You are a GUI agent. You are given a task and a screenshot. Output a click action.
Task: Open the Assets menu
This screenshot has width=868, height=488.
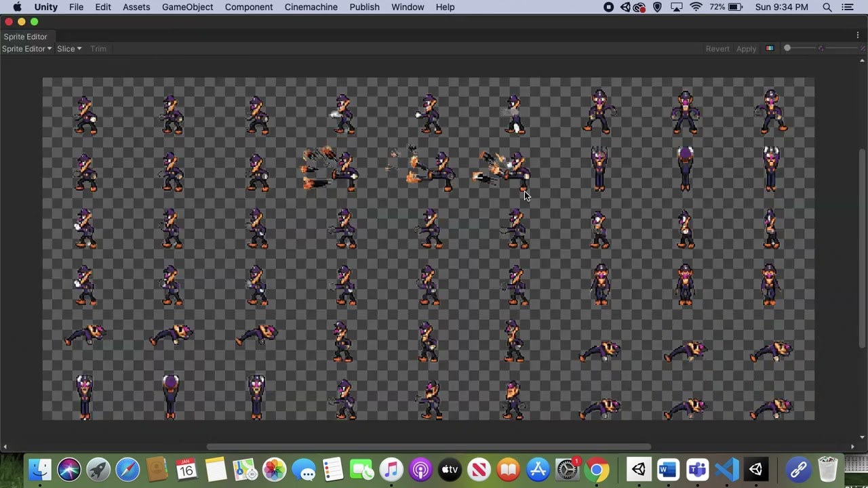(x=136, y=7)
